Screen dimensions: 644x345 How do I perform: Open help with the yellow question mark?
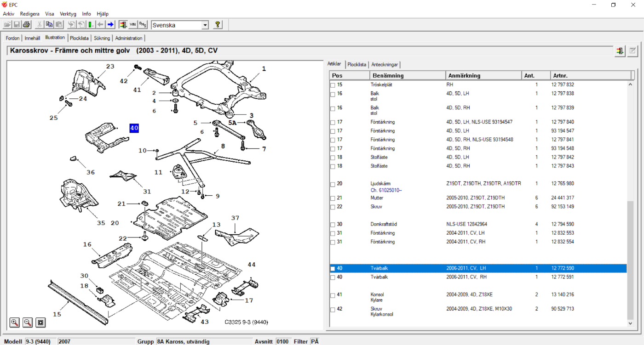pos(218,24)
